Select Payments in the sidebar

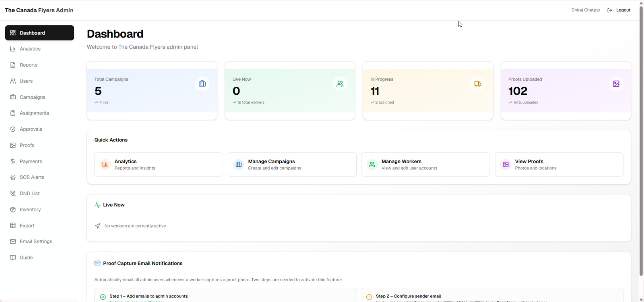(39, 162)
